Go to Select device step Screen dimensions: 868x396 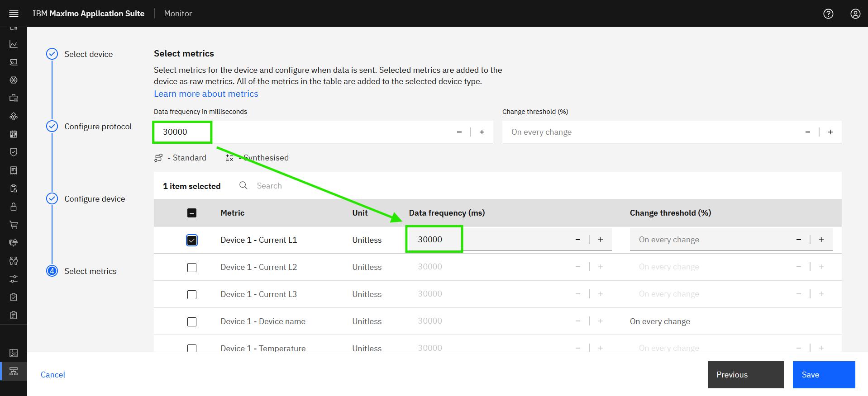point(88,54)
